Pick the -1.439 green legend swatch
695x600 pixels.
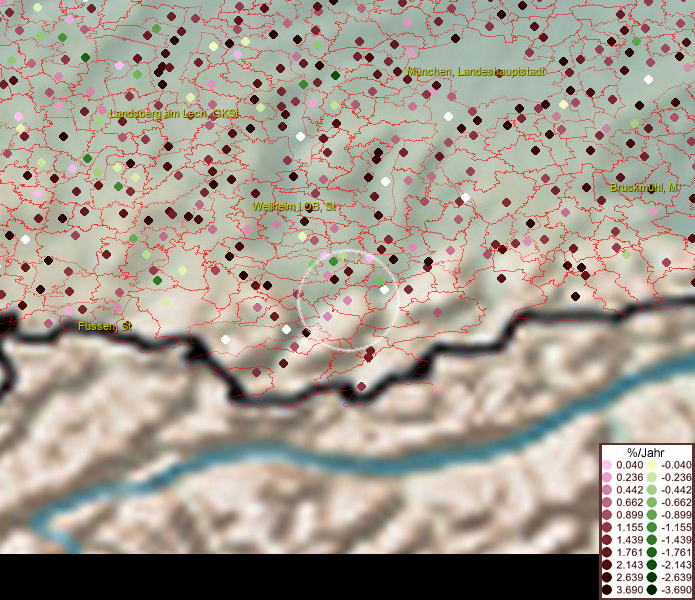[652, 540]
